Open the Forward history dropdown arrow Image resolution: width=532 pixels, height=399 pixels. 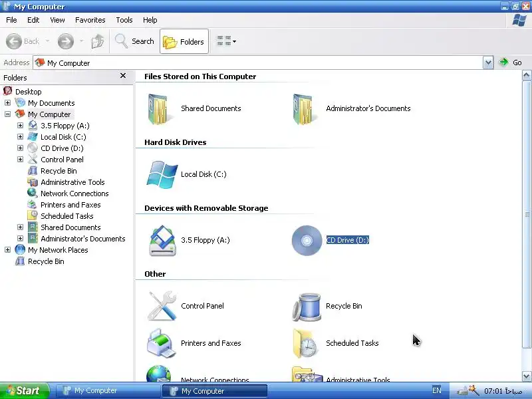(x=81, y=41)
